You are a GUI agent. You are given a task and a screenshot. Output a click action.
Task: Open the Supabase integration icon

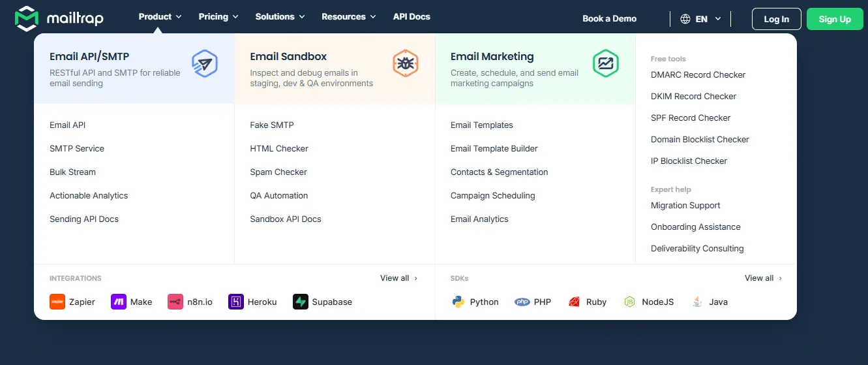click(x=301, y=302)
